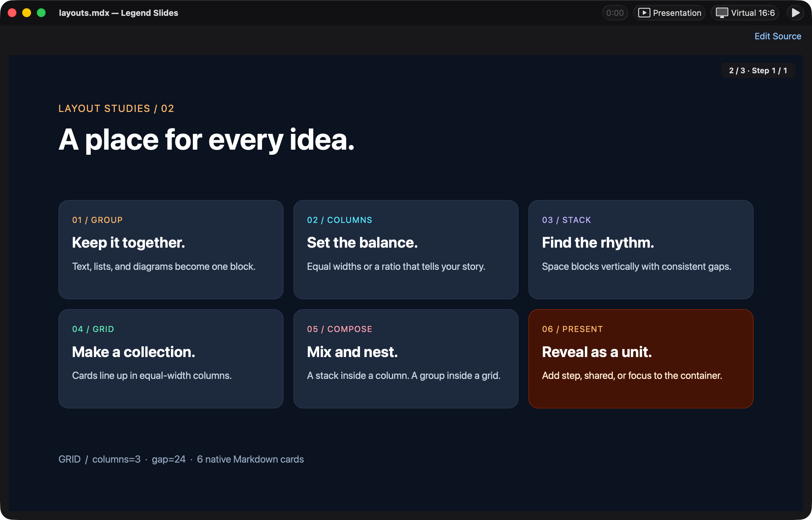
Task: Click the 'layouts.mdx — Legend Slides' window title
Action: pyautogui.click(x=119, y=13)
